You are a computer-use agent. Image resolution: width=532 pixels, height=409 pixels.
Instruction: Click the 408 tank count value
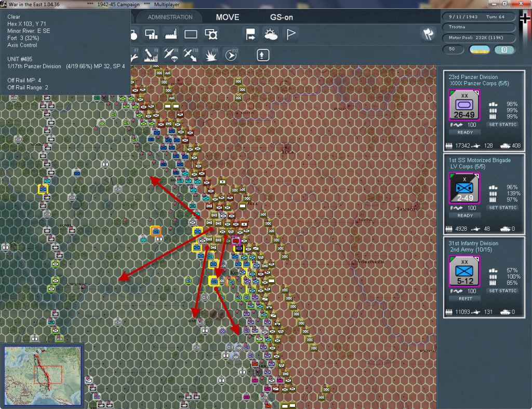click(516, 146)
